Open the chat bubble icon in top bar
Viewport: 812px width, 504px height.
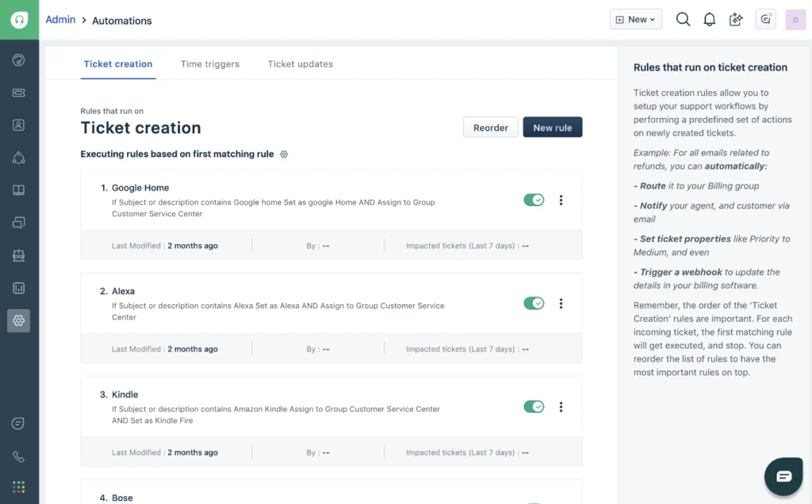(765, 20)
